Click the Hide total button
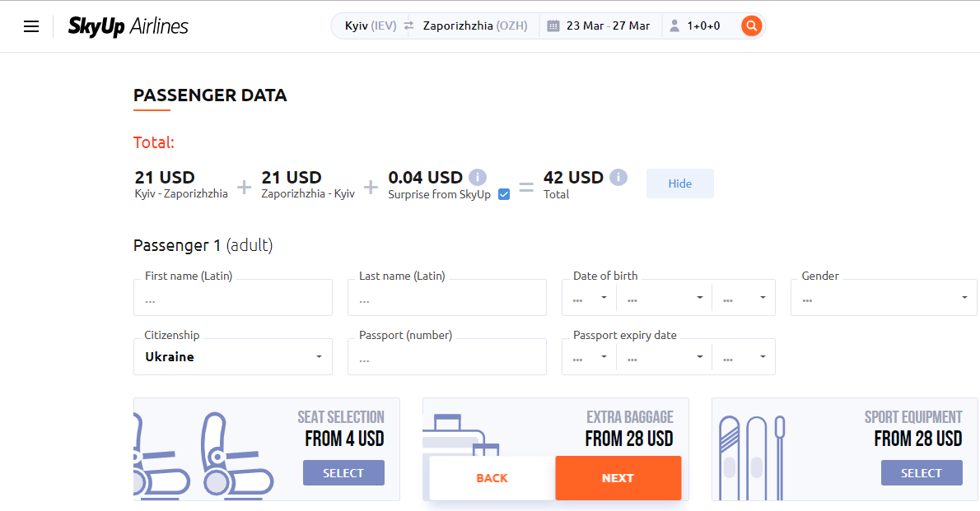Screen dimensions: 980x511 [x=680, y=183]
